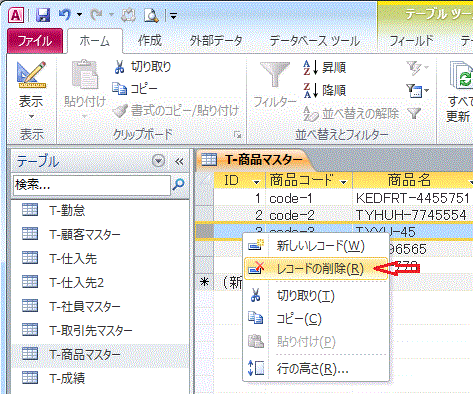Choose 切り取り(T) from context menu

[316, 296]
